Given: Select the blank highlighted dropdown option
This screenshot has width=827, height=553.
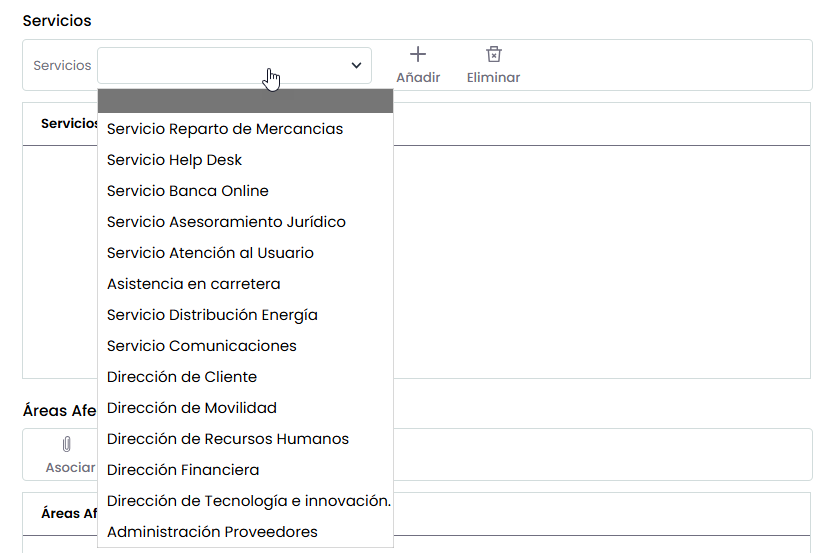Looking at the screenshot, I should [245, 100].
